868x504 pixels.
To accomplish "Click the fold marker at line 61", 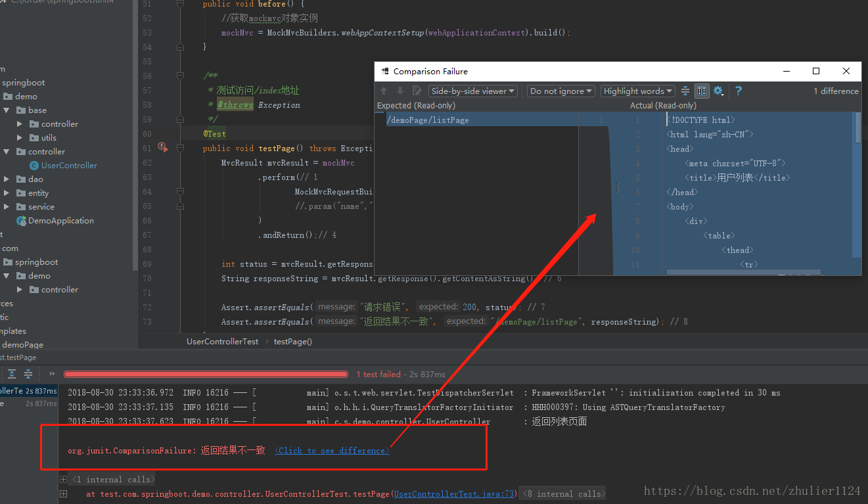I will point(180,149).
